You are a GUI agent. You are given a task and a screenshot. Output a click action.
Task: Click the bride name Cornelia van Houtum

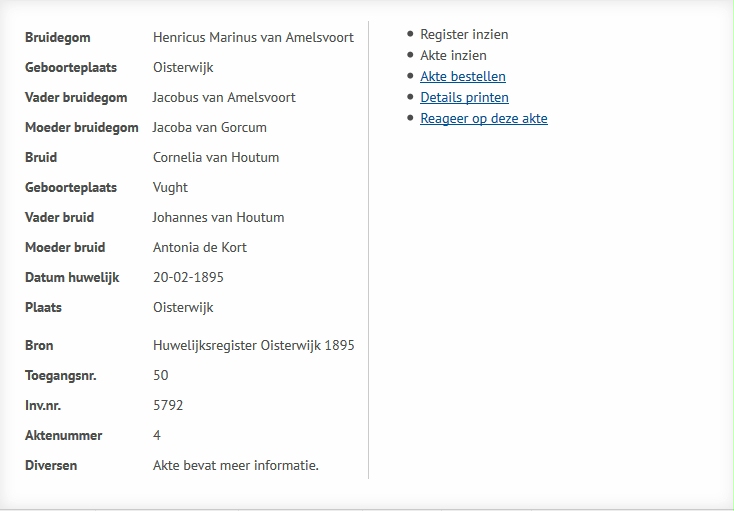216,157
